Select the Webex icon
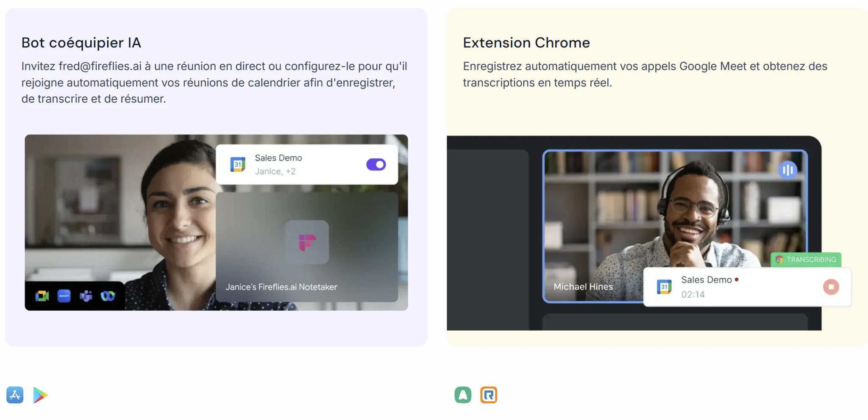The width and height of the screenshot is (868, 420). 108,296
